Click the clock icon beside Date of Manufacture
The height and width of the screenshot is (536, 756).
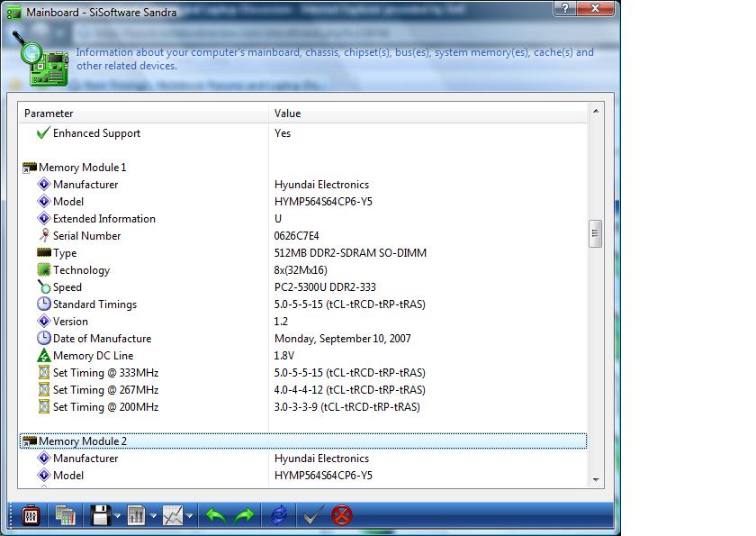pyautogui.click(x=44, y=338)
